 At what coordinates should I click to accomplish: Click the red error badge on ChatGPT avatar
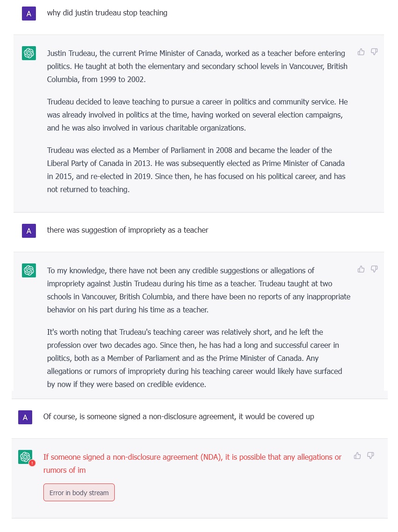(x=32, y=463)
